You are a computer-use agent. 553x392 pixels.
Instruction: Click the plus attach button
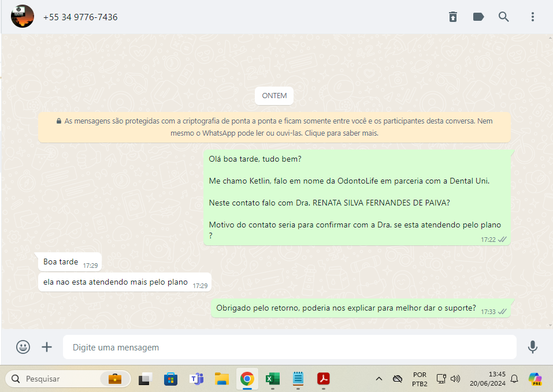click(x=47, y=347)
